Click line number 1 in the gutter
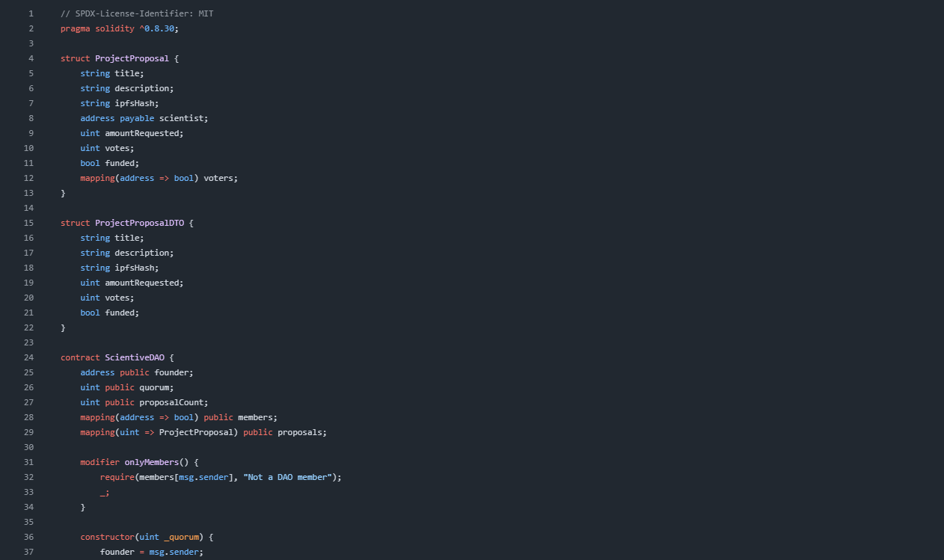The image size is (944, 560). tap(31, 13)
